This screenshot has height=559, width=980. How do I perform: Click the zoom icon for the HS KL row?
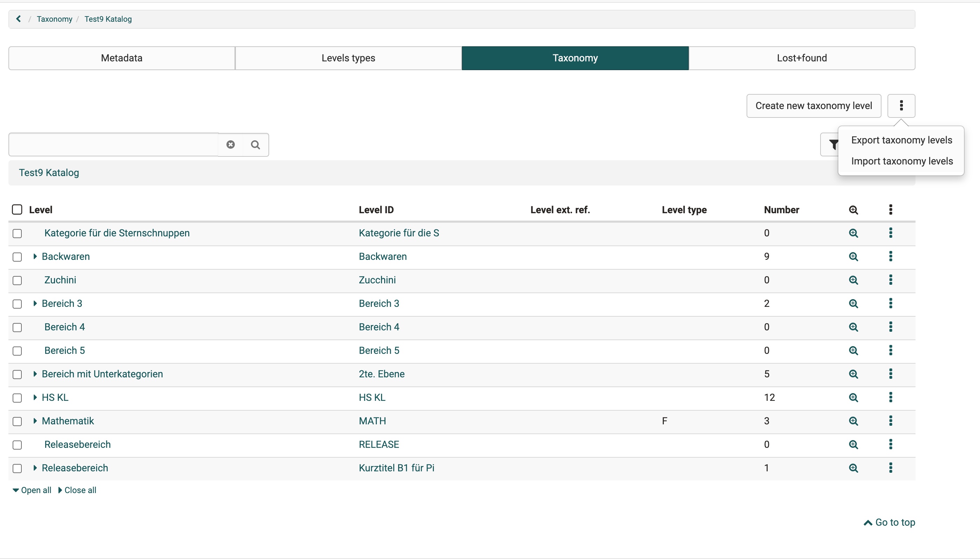point(853,397)
